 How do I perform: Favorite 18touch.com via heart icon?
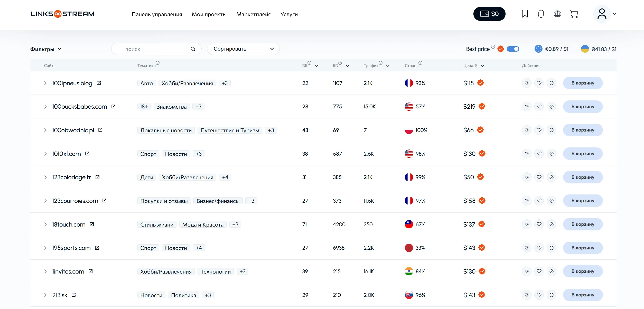point(539,224)
